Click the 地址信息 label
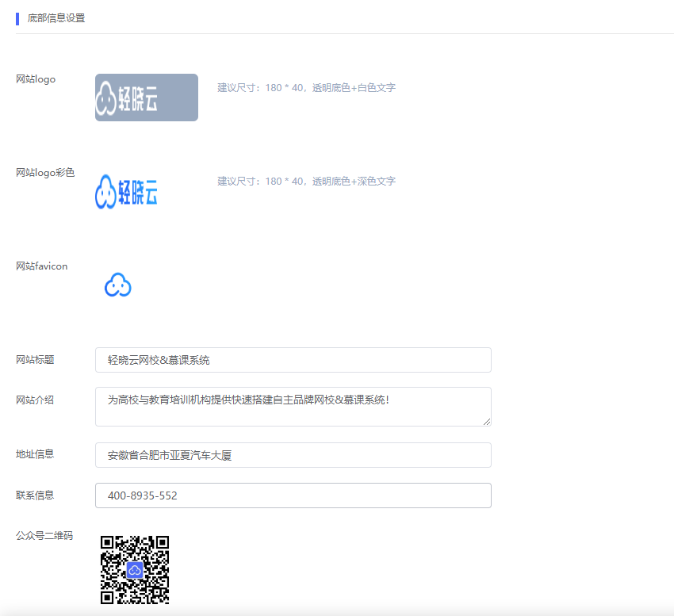Image resolution: width=674 pixels, height=616 pixels. (35, 454)
